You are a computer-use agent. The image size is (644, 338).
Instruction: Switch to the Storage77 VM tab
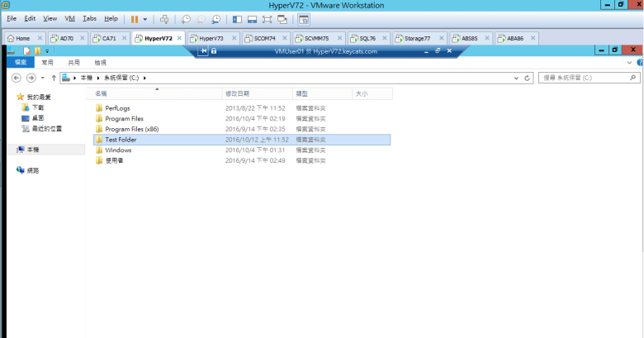click(x=415, y=38)
